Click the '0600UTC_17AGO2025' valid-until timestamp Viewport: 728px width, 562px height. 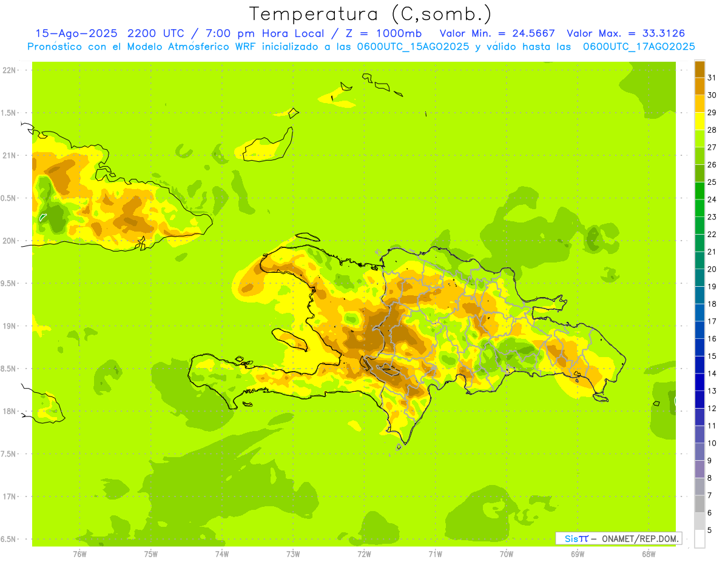[x=639, y=47]
